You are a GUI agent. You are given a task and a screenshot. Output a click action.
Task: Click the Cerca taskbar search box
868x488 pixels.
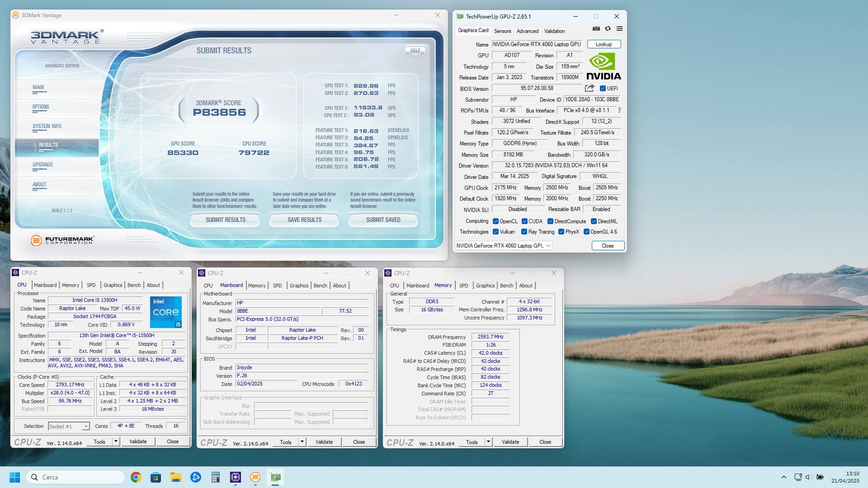pyautogui.click(x=75, y=477)
